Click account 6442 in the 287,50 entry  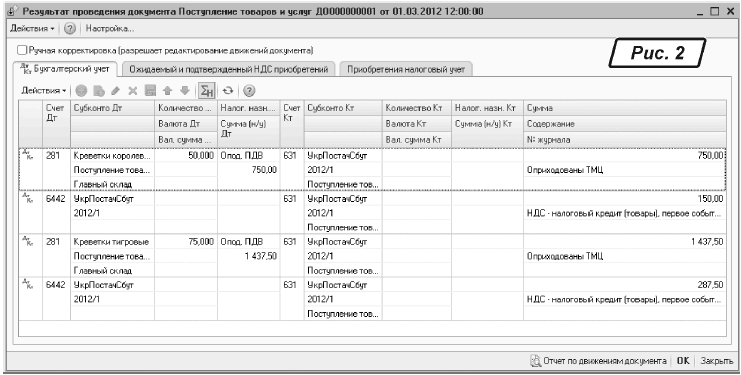(x=56, y=285)
